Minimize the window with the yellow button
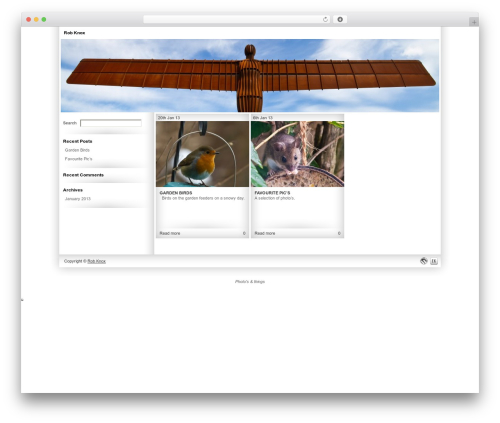Viewport: 500px width, 423px height. coord(36,20)
